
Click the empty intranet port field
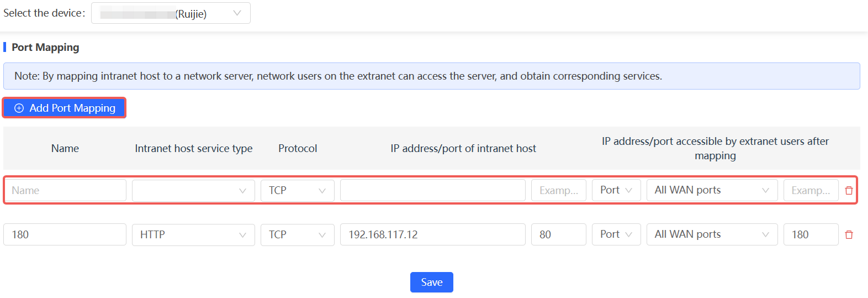pyautogui.click(x=558, y=190)
